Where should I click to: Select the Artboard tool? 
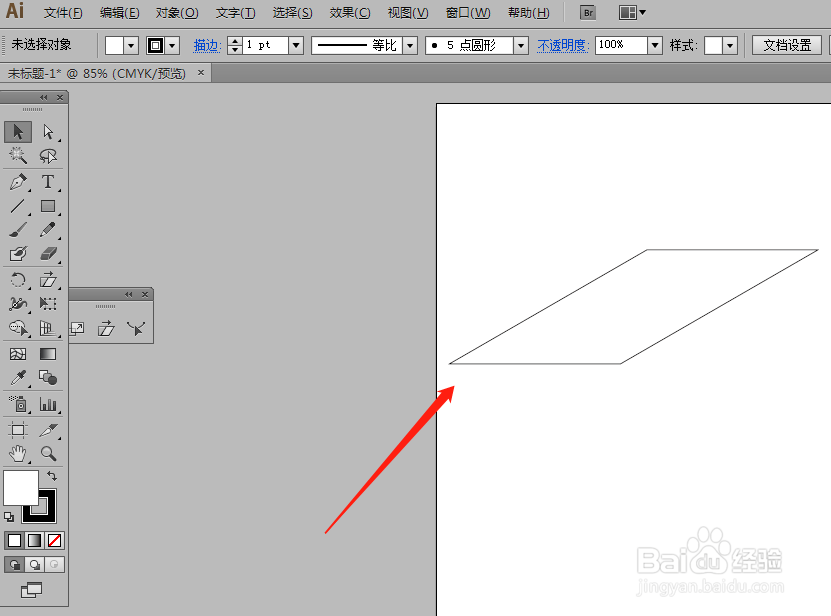tap(18, 430)
